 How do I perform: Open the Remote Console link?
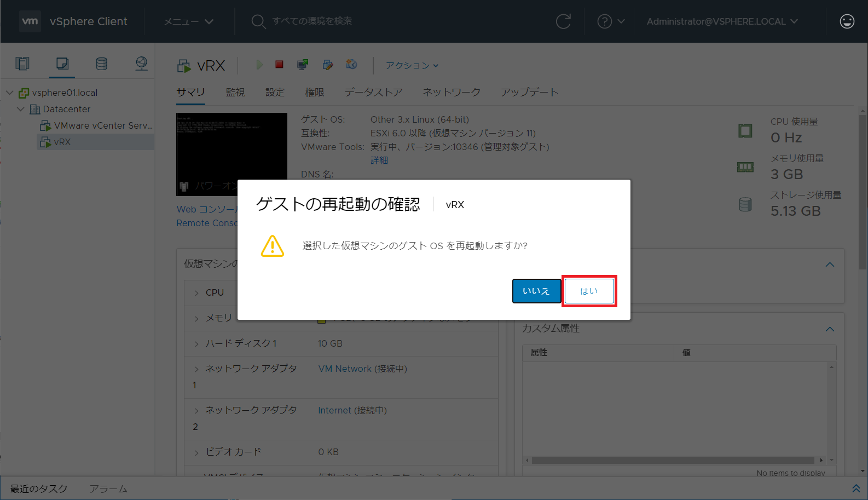coord(207,223)
